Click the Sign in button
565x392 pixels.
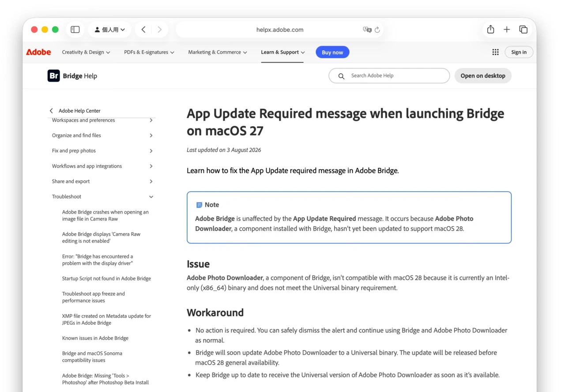(x=519, y=52)
